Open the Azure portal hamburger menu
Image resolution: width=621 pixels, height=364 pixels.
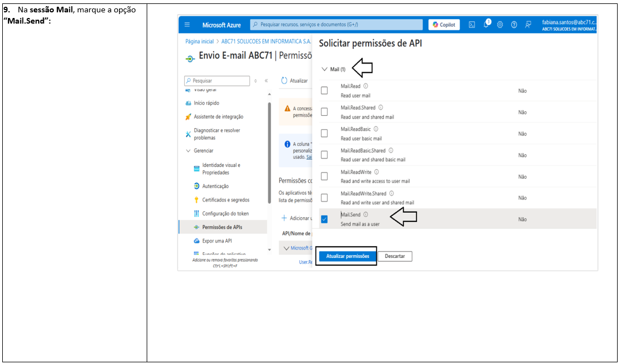(x=187, y=25)
